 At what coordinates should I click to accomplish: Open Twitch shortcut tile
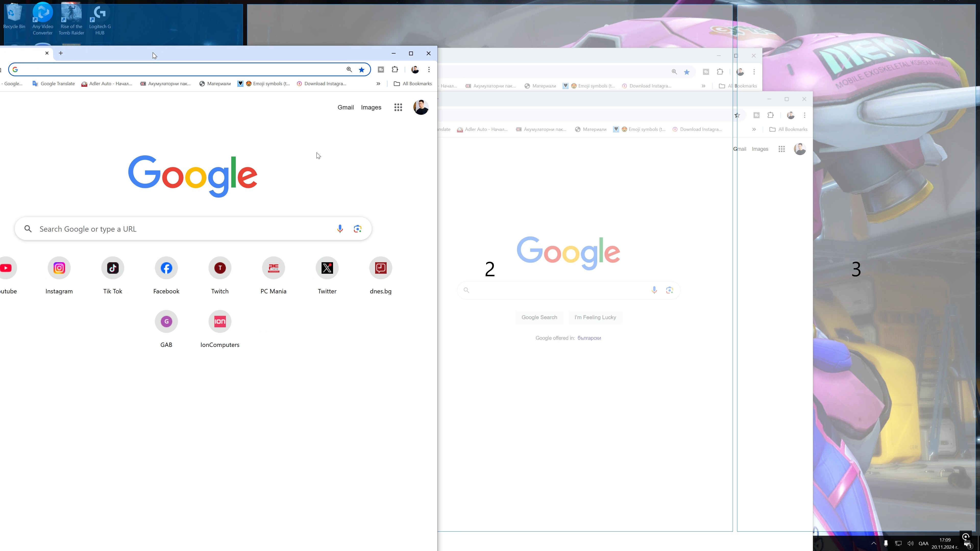tap(220, 276)
